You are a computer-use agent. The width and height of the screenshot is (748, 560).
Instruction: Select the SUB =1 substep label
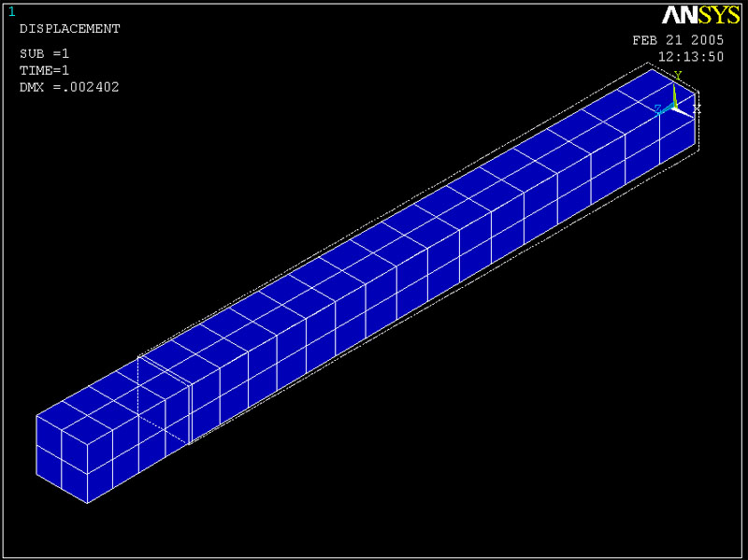coord(44,53)
